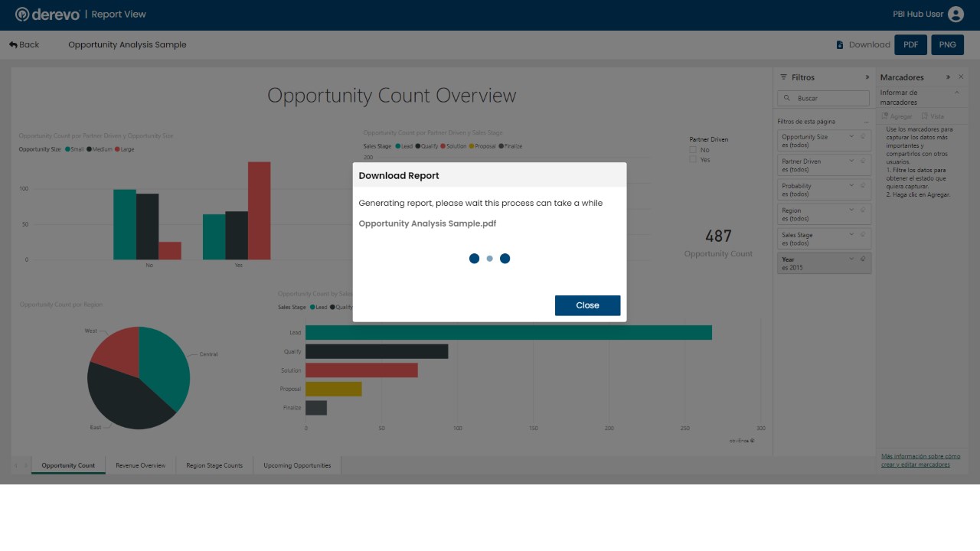Expand the Region filter card
Viewport: 980px width, 551px height.
tap(851, 210)
